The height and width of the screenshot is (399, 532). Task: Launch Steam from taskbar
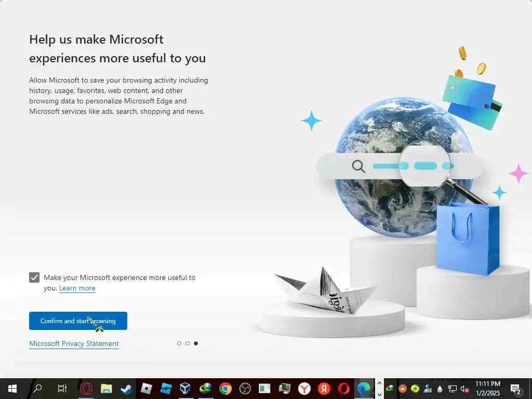pos(126,388)
